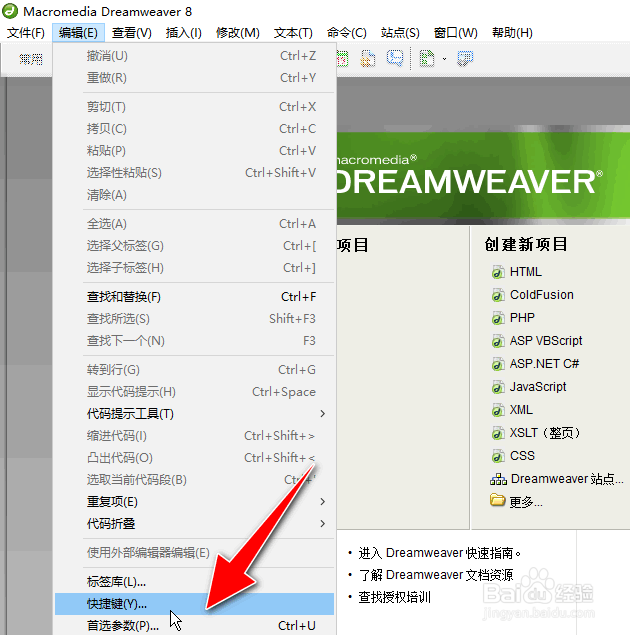630x635 pixels.
Task: Click the 拷贝(C) menu entry
Action: click(x=194, y=129)
